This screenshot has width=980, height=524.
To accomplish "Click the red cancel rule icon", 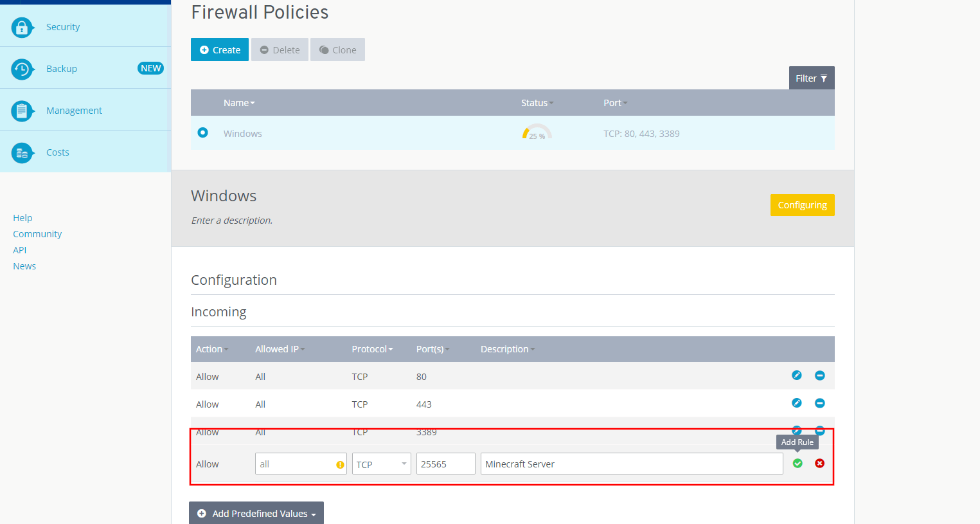I will (x=819, y=464).
